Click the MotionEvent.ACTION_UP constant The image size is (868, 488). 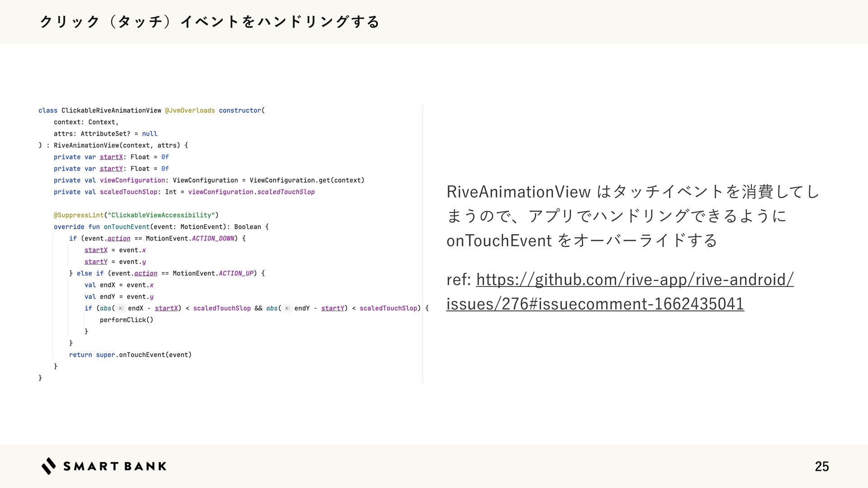point(213,273)
